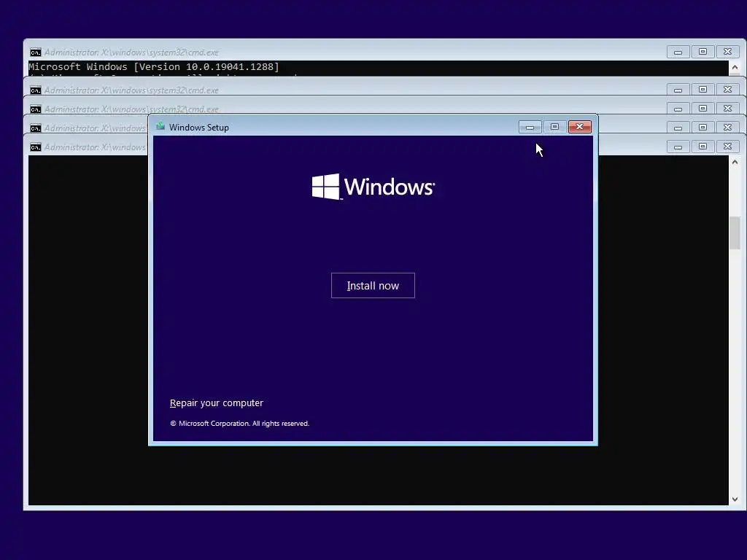The image size is (747, 560).
Task: Minimize the second cmd window from top
Action: coord(678,90)
